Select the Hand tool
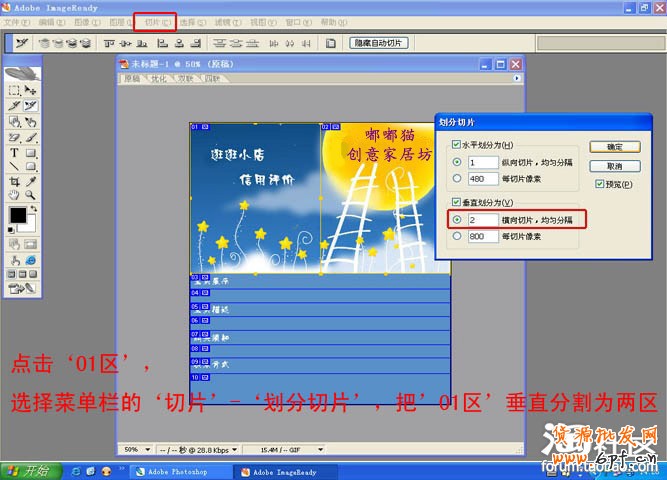The height and width of the screenshot is (480, 667). 14,195
